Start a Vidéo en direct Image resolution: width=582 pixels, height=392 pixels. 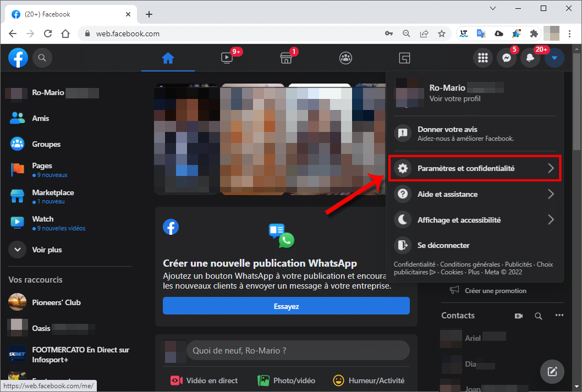tap(204, 380)
